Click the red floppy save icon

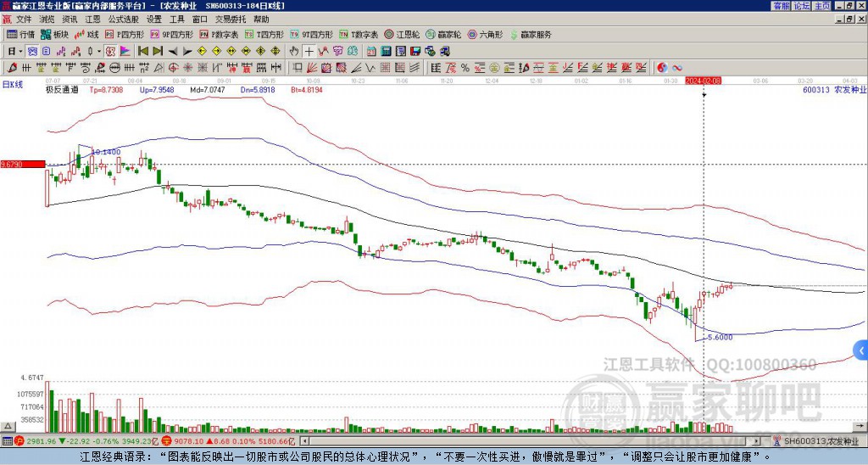(415, 52)
